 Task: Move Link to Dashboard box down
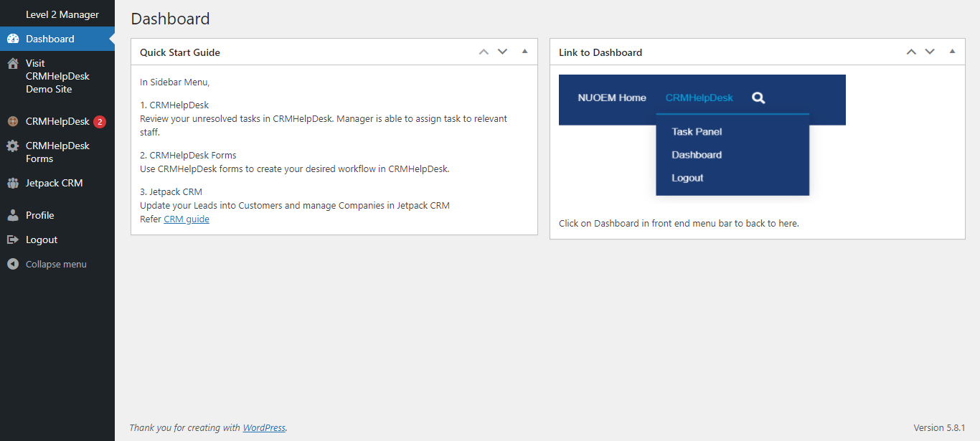tap(930, 52)
